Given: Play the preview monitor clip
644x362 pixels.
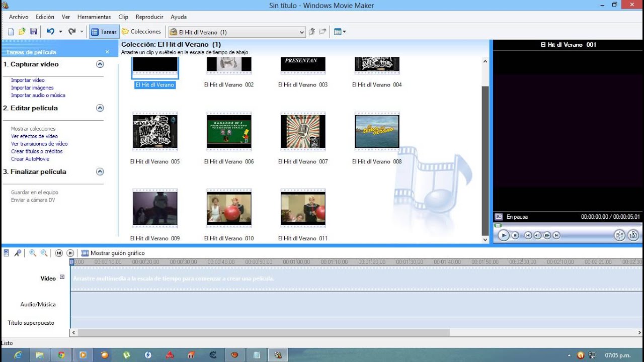Looking at the screenshot, I should 504,235.
